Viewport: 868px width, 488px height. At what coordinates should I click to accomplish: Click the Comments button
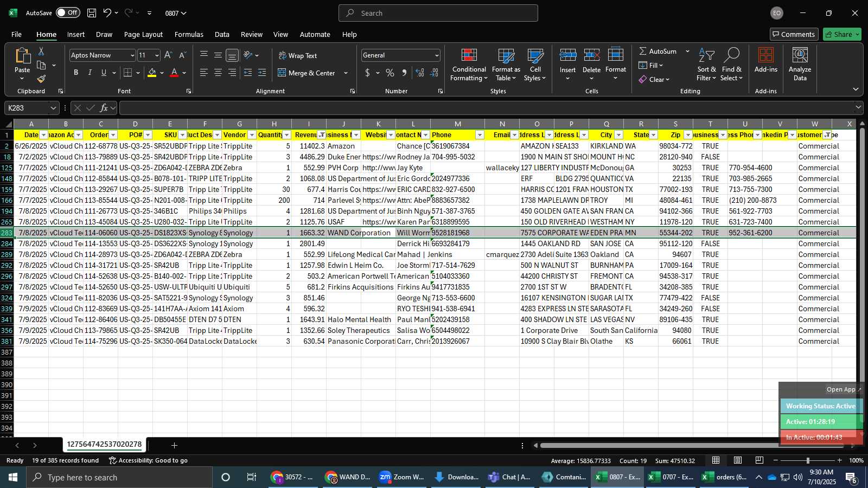pyautogui.click(x=794, y=34)
